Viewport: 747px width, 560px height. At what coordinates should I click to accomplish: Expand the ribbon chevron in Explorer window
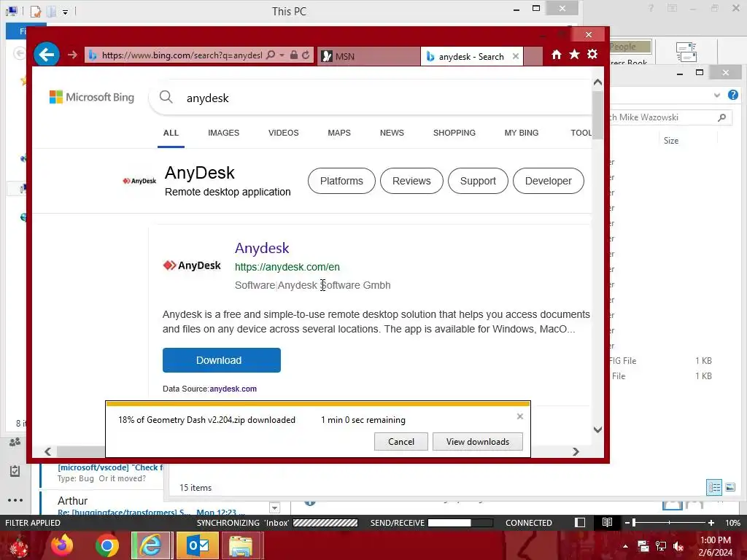pos(717,96)
